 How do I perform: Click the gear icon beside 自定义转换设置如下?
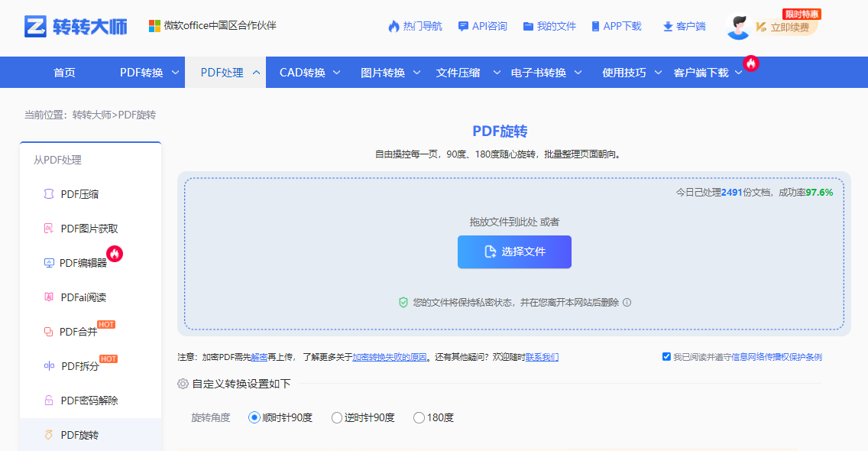click(x=183, y=384)
